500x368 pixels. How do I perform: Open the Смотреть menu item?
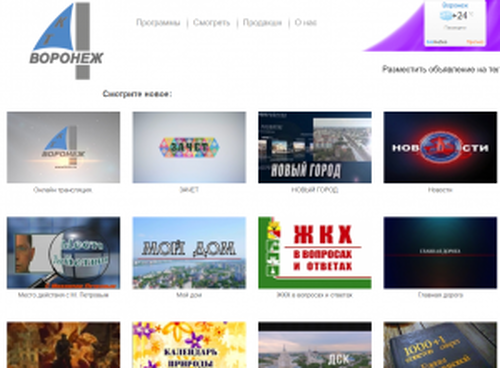(212, 23)
